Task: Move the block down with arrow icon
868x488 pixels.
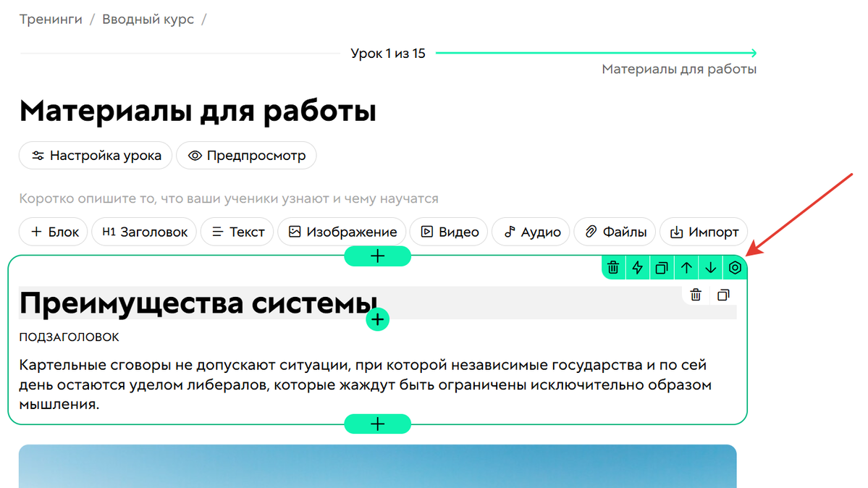Action: pyautogui.click(x=711, y=268)
